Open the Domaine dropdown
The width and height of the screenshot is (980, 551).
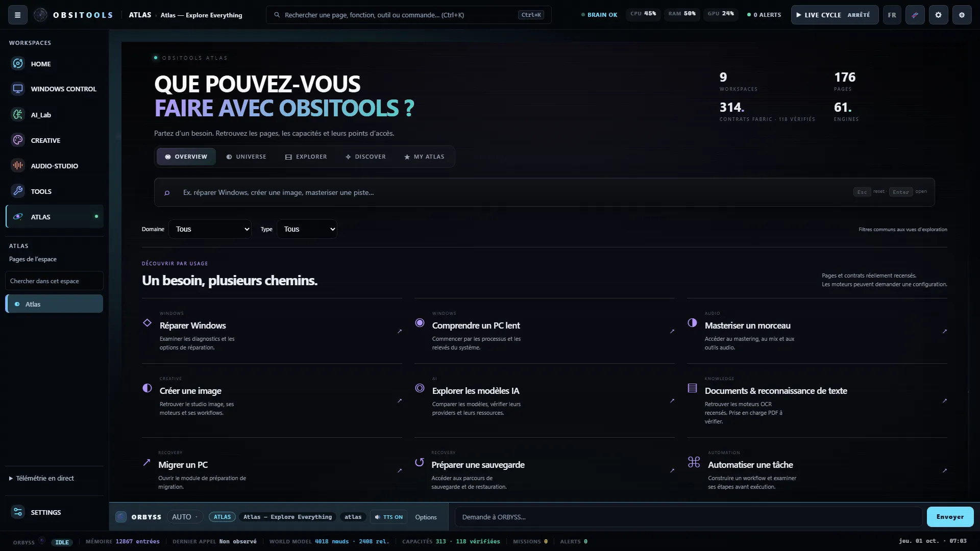(210, 229)
